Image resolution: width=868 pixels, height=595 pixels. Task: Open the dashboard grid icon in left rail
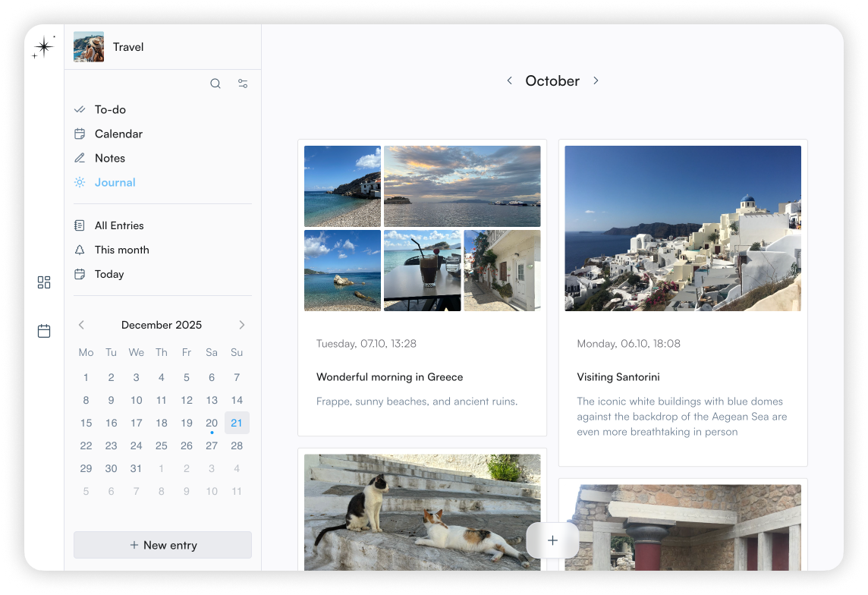coord(44,282)
